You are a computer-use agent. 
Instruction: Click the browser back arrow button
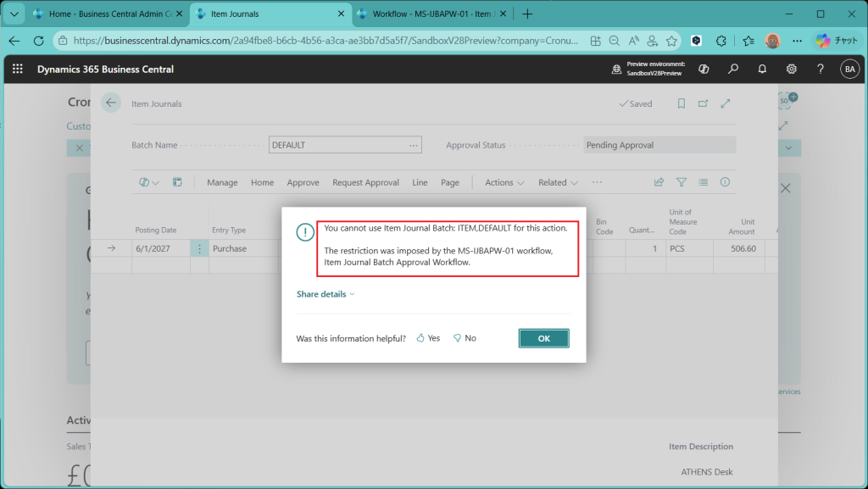[14, 41]
